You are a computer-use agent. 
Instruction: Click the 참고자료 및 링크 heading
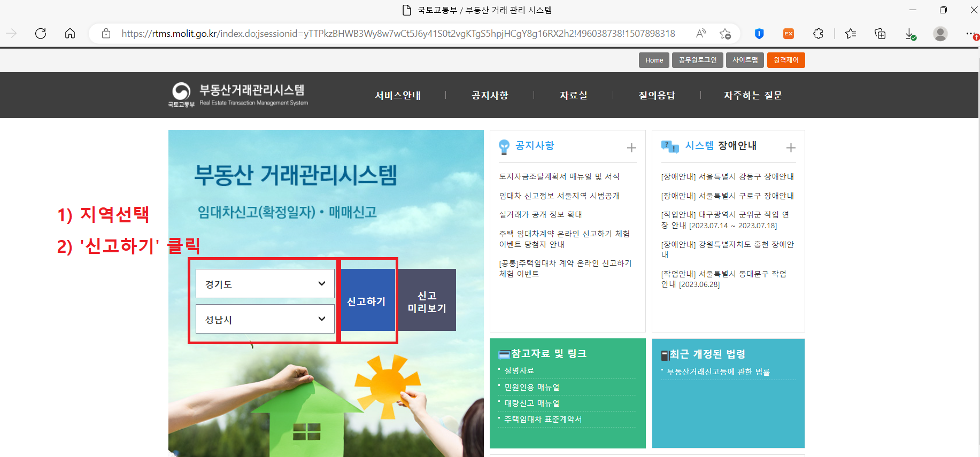tap(549, 353)
